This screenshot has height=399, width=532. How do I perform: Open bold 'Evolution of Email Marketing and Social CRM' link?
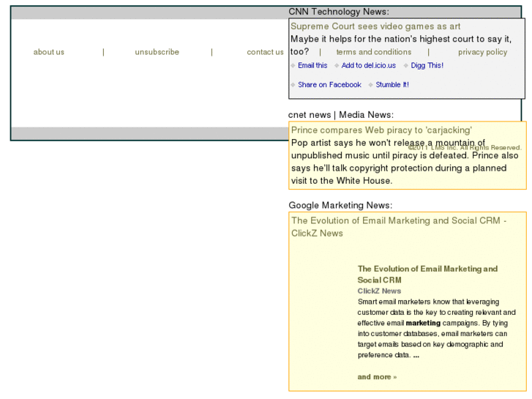427,275
